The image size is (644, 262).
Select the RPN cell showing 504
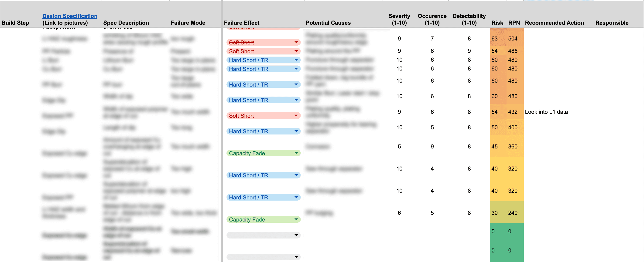pos(513,38)
